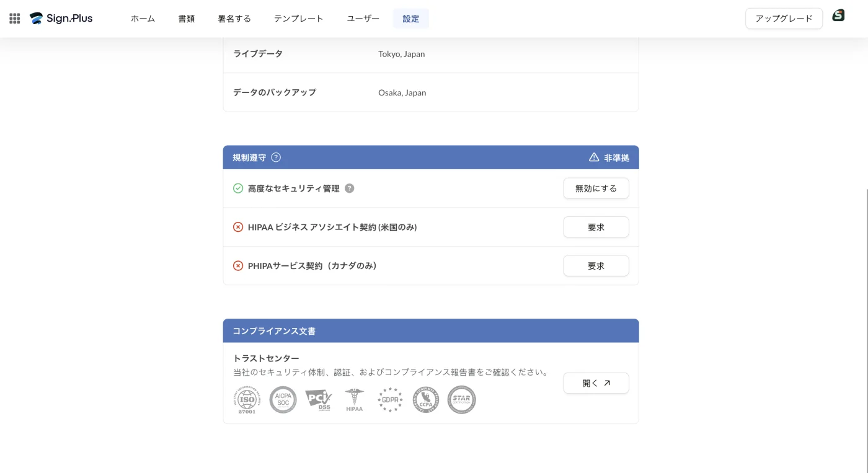Click the 規制遵守 section header text
Image resolution: width=868 pixels, height=473 pixels.
[249, 157]
